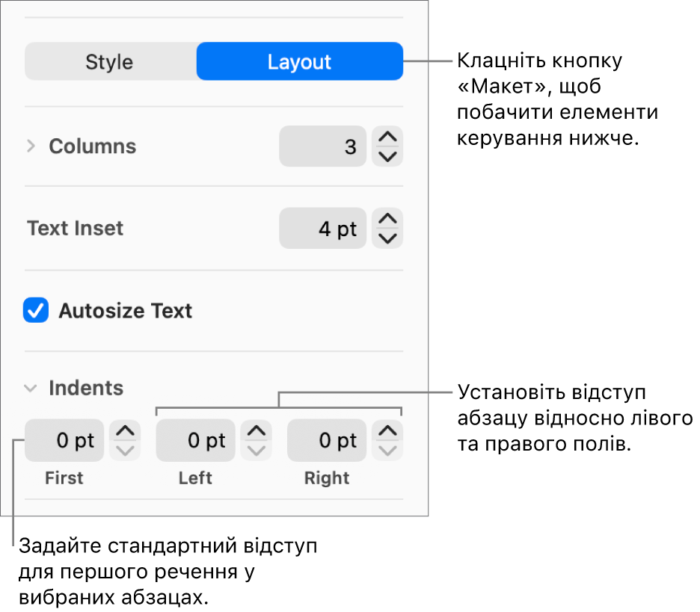Increase Left indent with up arrow
Screen dimensions: 700x612
[257, 431]
